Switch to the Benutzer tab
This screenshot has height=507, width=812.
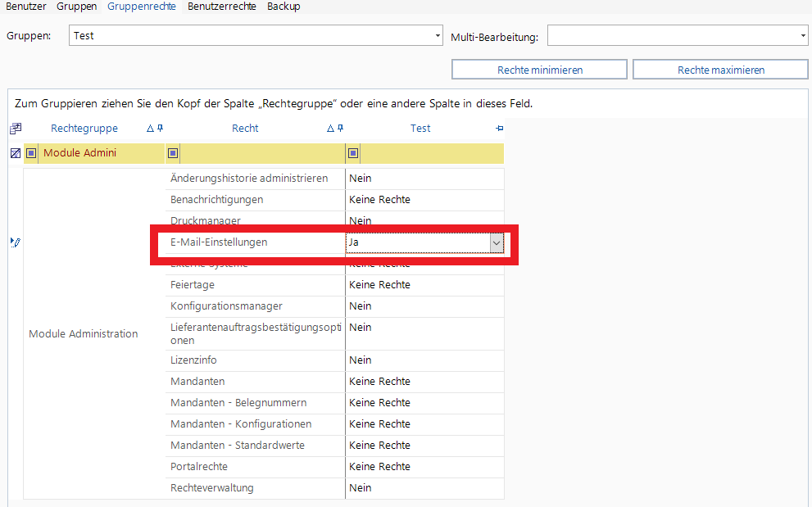pos(27,7)
